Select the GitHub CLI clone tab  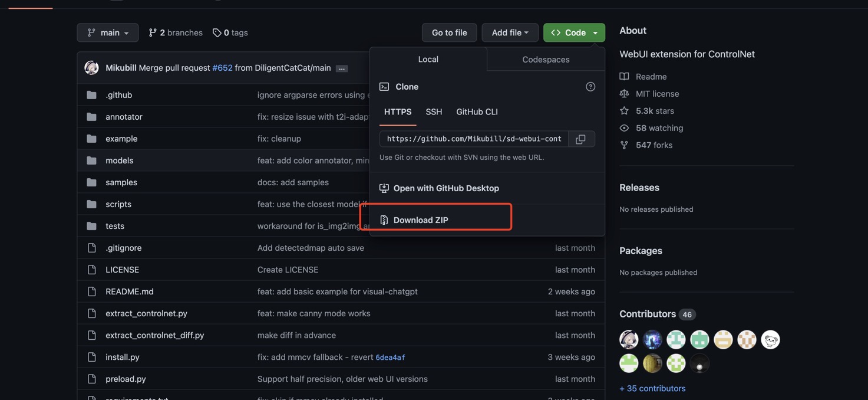[x=477, y=112]
